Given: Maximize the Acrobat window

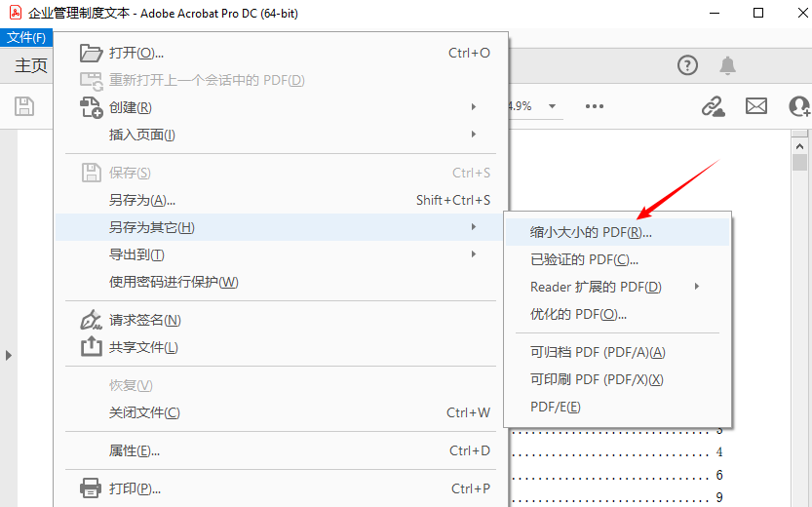Looking at the screenshot, I should (x=758, y=13).
